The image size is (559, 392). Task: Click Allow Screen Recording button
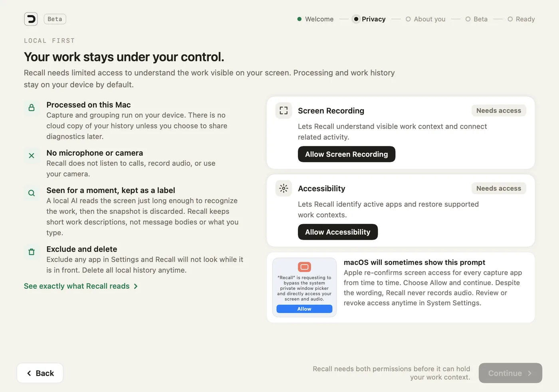coord(347,154)
